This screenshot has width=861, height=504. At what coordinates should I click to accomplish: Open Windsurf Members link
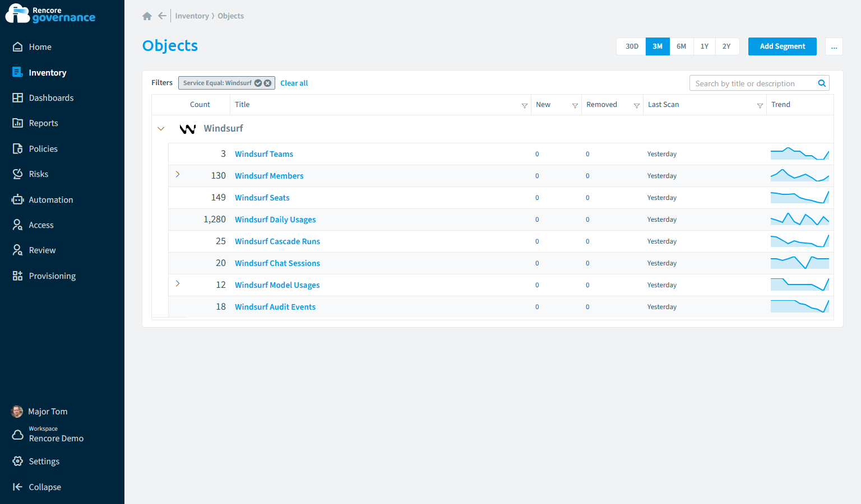[x=269, y=176]
